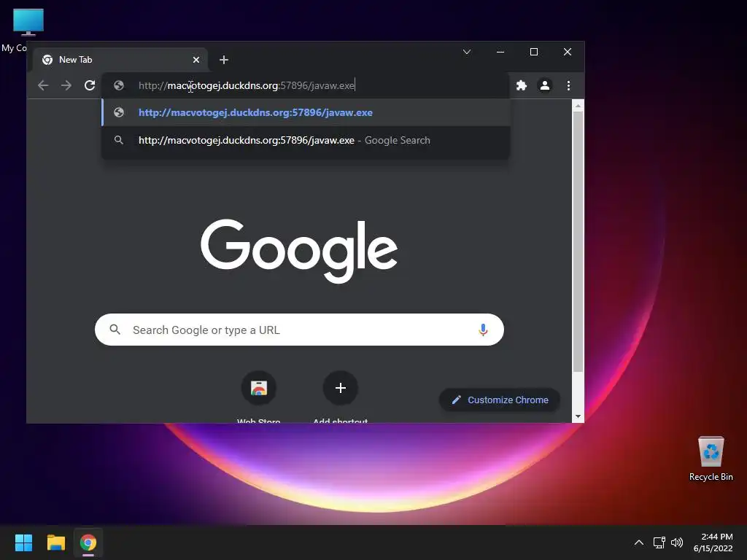
Task: Select the blue javaw.exe URL suggestion
Action: click(306, 112)
